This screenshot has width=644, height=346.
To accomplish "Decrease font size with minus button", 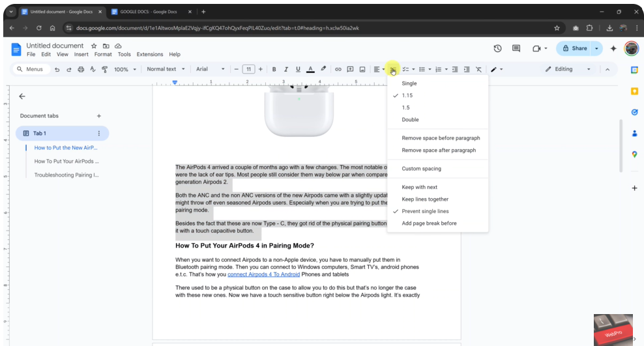I will coord(236,69).
